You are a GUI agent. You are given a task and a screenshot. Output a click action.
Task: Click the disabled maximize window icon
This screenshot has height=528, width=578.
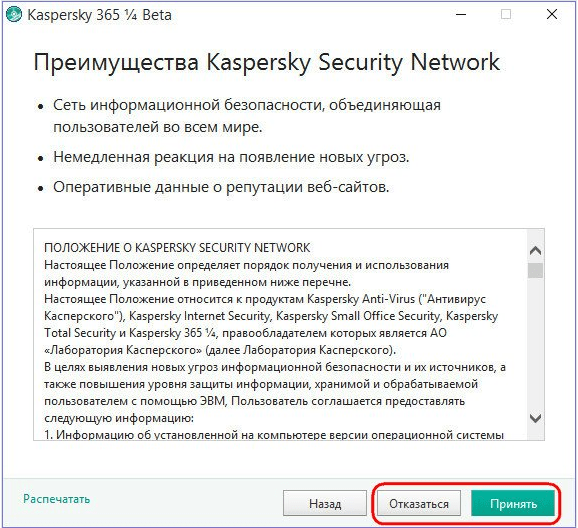click(x=506, y=14)
